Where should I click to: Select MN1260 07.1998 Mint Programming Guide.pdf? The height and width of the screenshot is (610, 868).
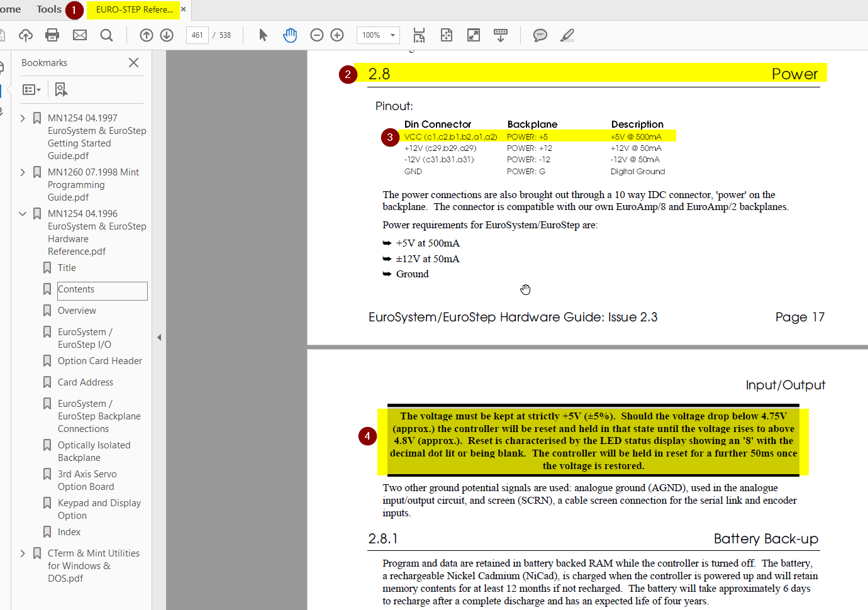tap(93, 185)
